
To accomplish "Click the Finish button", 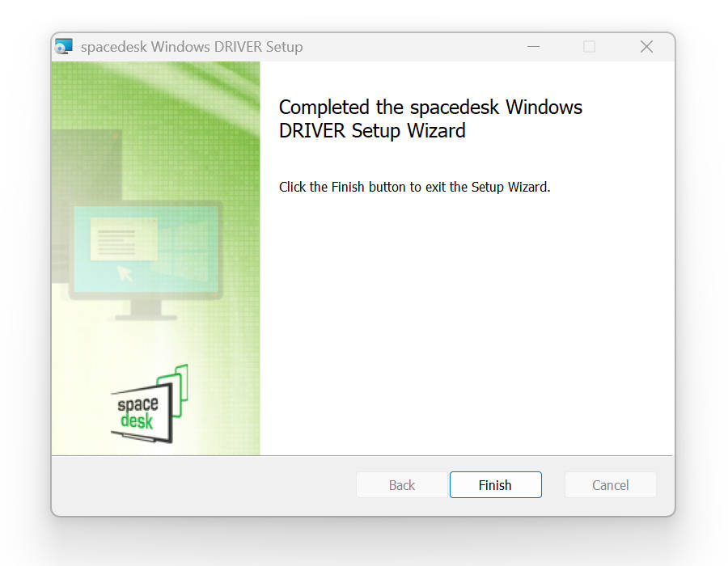I will point(495,485).
